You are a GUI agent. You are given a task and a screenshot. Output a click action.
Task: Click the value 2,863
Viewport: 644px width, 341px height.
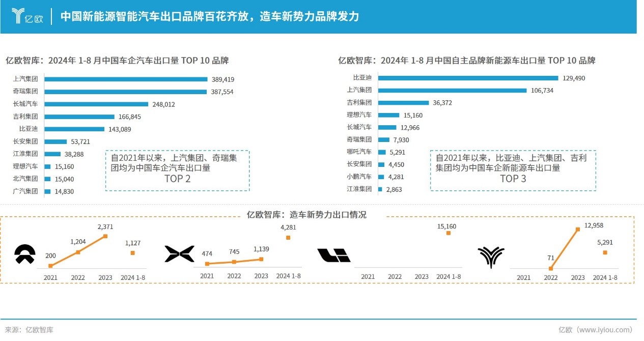[394, 189]
